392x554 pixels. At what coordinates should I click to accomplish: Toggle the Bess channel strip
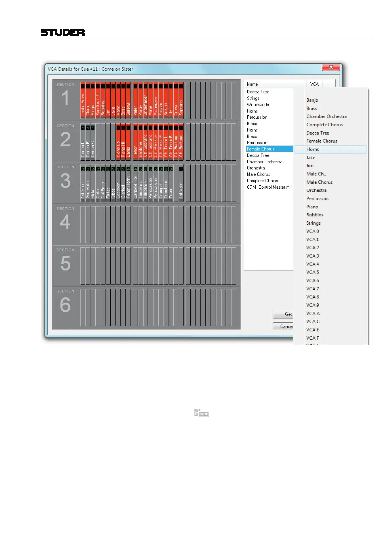click(x=123, y=100)
